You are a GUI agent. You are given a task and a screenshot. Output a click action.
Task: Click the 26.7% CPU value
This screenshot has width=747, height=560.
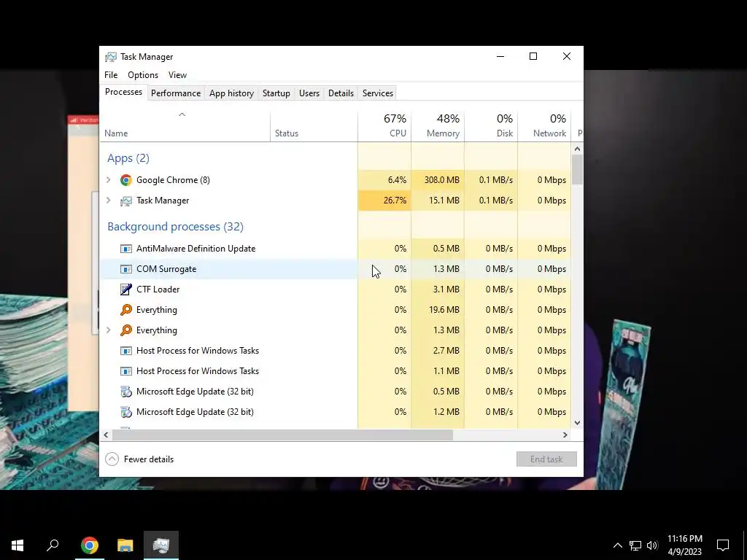tap(395, 201)
